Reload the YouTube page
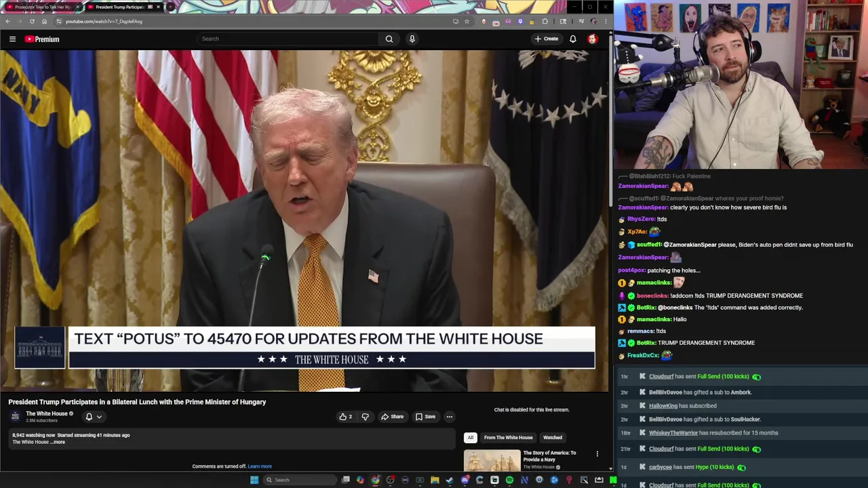Screen dimensions: 868x488 32,21
